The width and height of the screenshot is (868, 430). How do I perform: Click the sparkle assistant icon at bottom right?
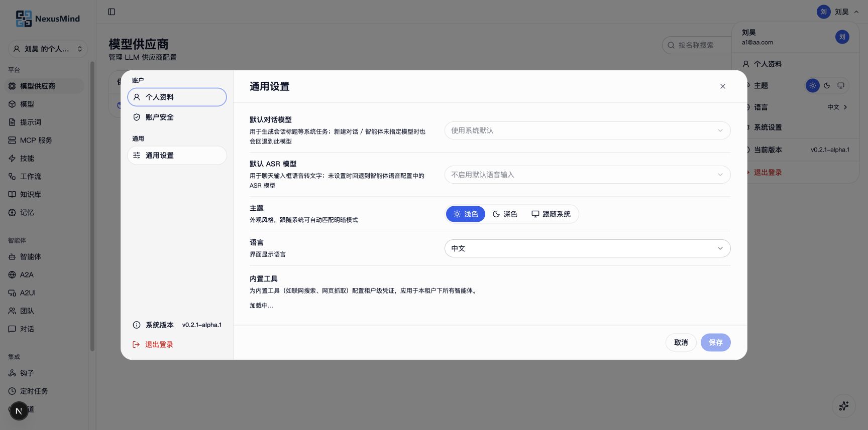click(844, 405)
